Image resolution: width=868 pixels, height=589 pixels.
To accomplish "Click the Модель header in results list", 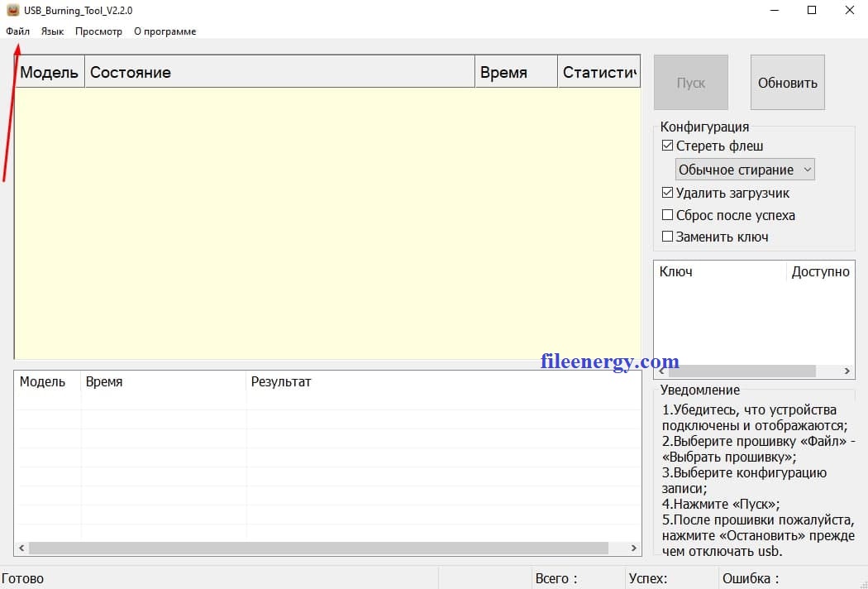I will click(48, 381).
